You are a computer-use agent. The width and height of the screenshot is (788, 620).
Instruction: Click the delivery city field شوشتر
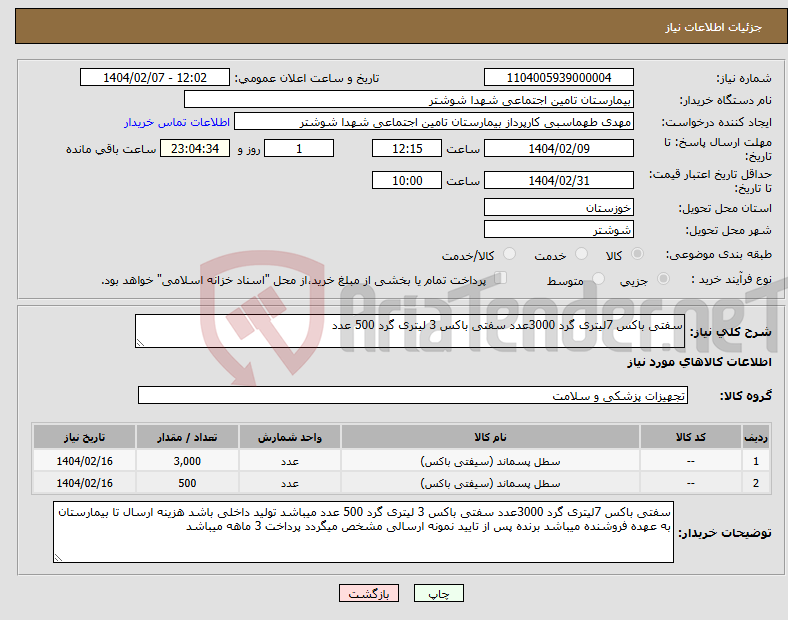558,230
